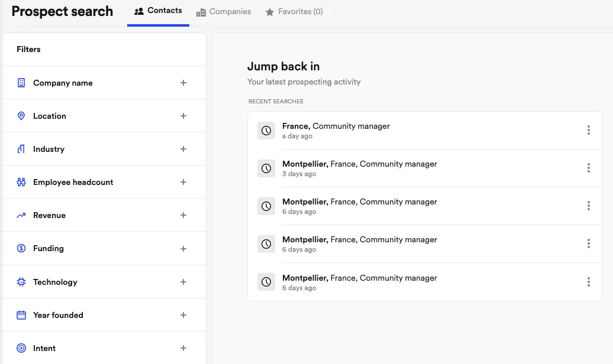Viewport: 613px width, 364px height.
Task: Click the 'Jump back in' heading
Action: (x=283, y=66)
